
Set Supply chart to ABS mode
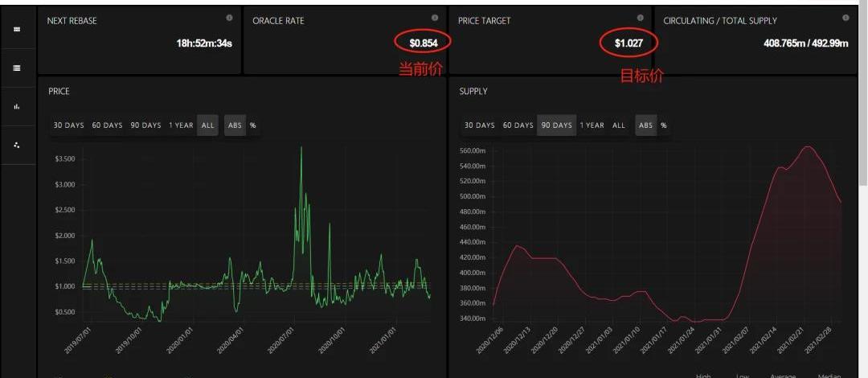pyautogui.click(x=645, y=125)
